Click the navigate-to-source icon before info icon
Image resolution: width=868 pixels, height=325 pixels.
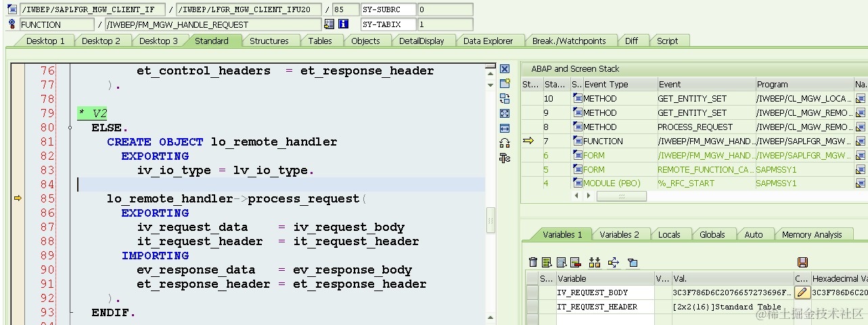(329, 24)
